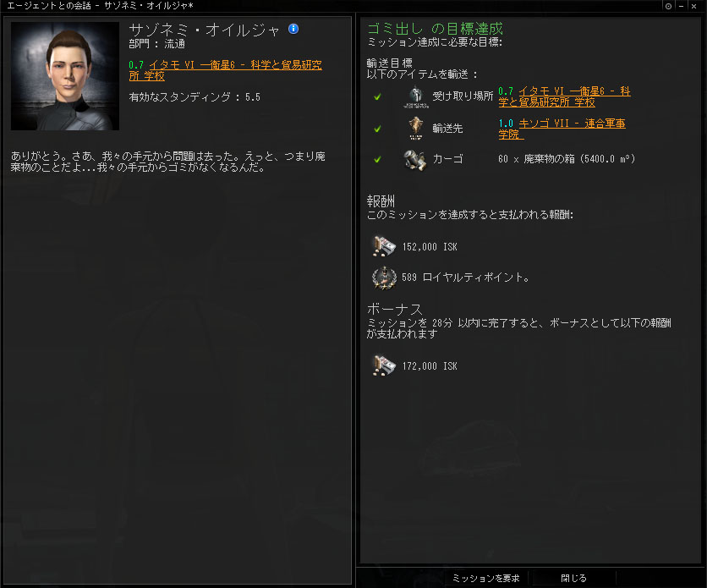This screenshot has width=707, height=588.
Task: Click the 60 x 廃棄物の箱 cargo text
Action: [567, 159]
